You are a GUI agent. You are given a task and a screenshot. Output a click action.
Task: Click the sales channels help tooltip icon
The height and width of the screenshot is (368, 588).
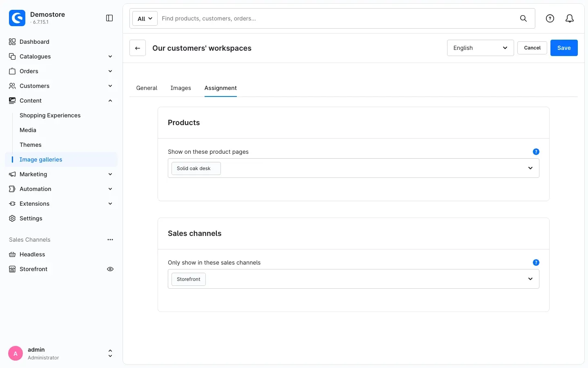tap(536, 263)
